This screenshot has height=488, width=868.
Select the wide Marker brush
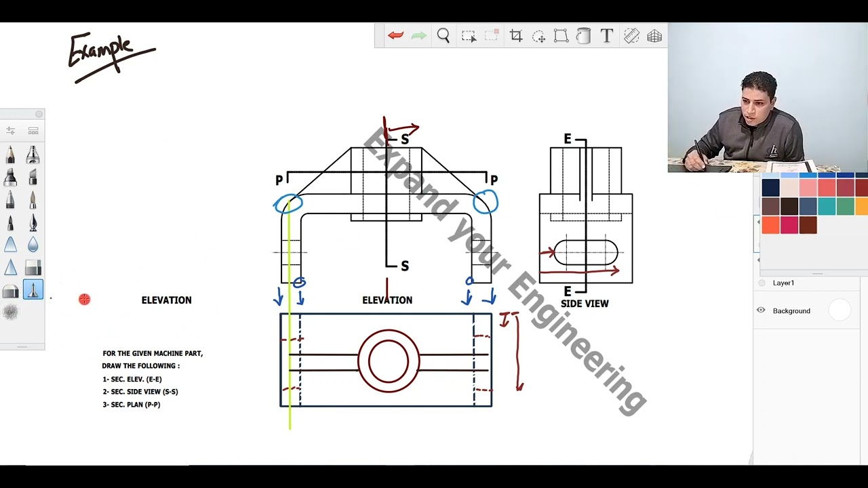tap(10, 177)
